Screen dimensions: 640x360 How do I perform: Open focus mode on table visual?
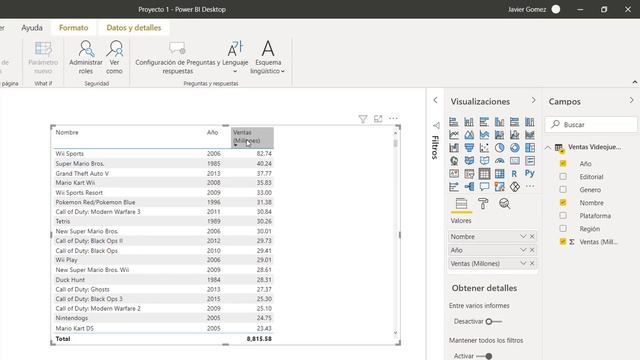coord(378,119)
